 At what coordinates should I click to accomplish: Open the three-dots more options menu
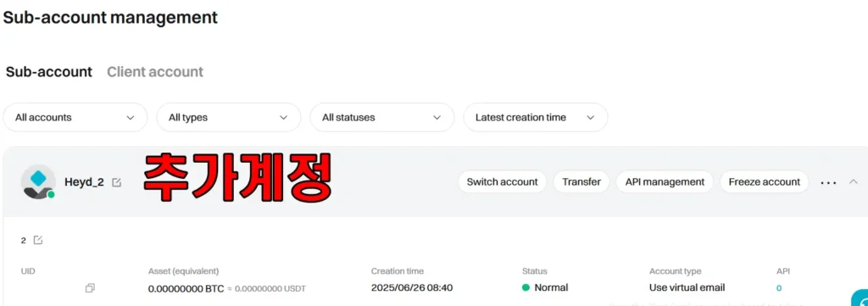[828, 182]
